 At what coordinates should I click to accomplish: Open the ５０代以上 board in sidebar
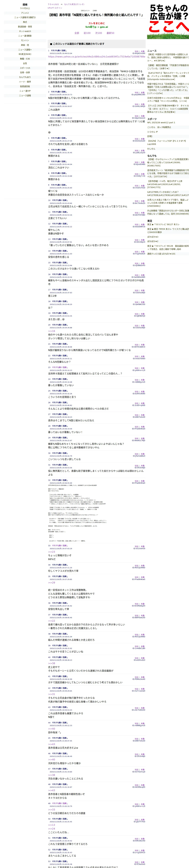pos(25,8)
